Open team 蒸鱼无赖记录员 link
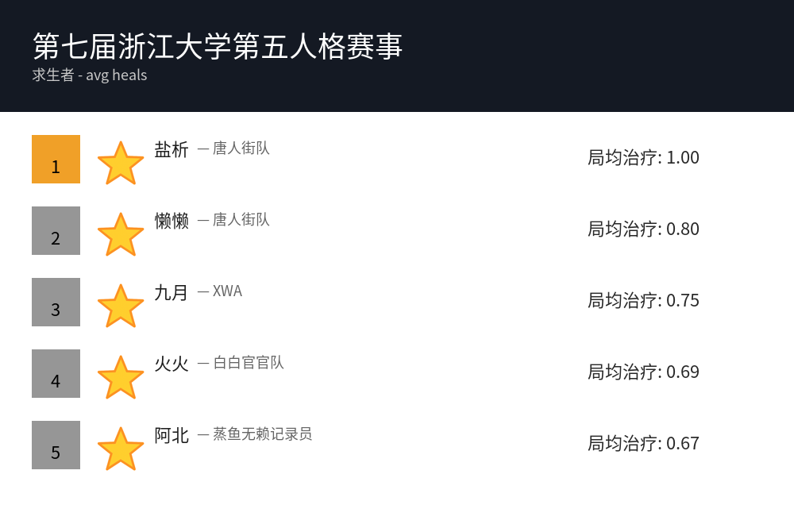The height and width of the screenshot is (532, 794). pos(262,434)
